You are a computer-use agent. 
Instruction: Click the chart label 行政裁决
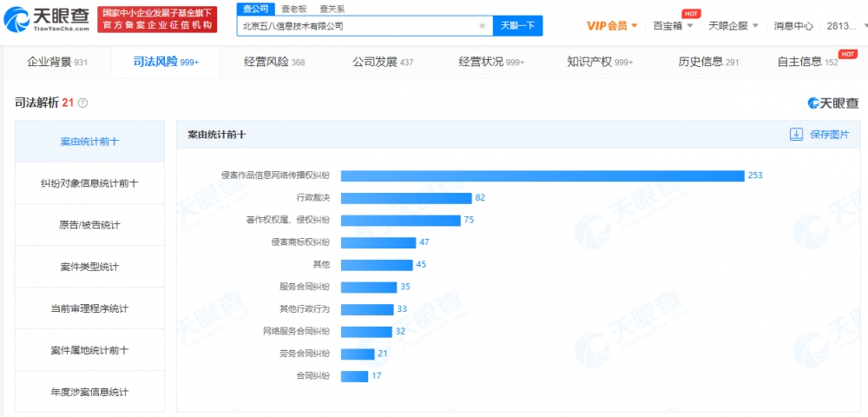point(312,198)
